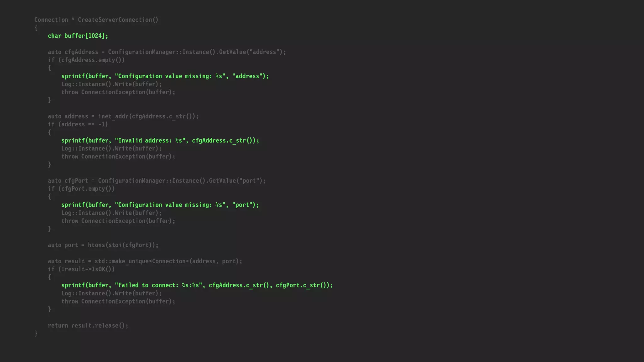Click the sprintf "Invalid address: %s" line
This screenshot has height=362, width=644.
160,140
